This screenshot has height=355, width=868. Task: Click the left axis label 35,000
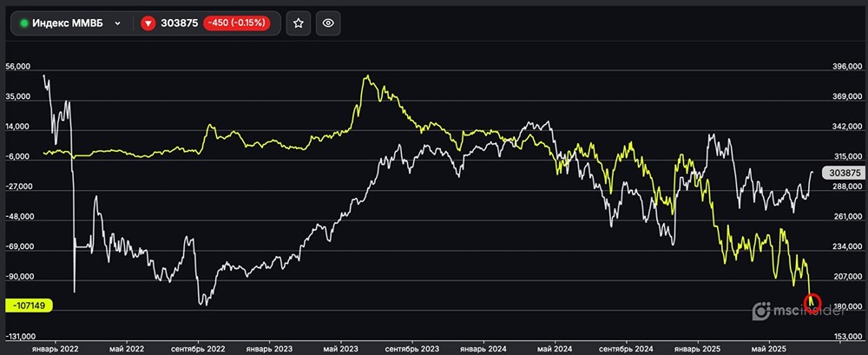(x=17, y=96)
